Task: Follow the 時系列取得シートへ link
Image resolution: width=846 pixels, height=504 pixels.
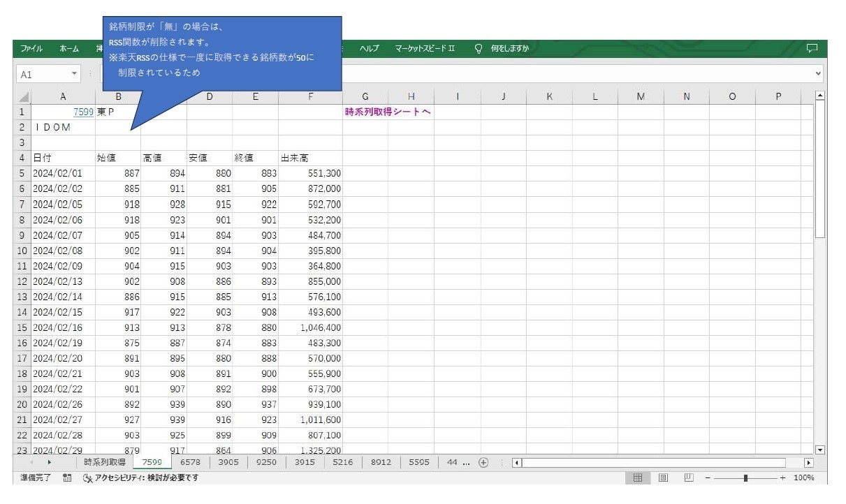Action: coord(388,112)
